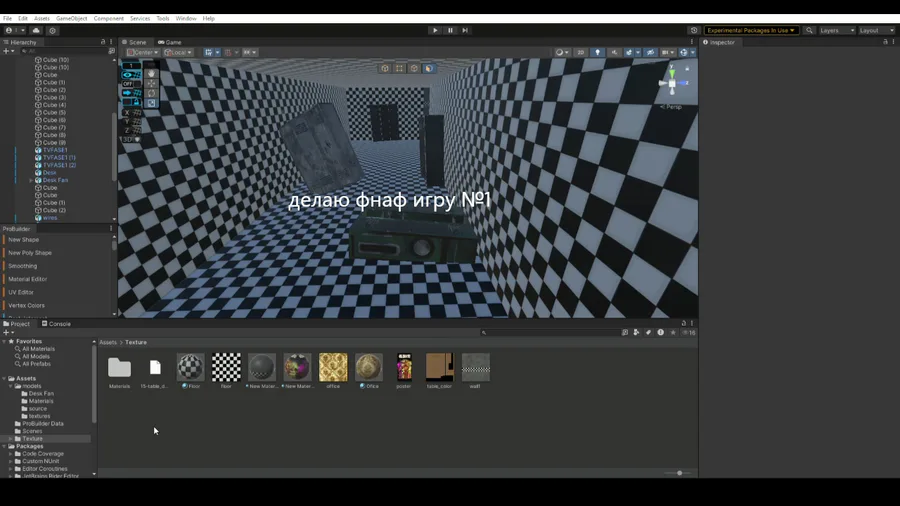
Task: Click ProBuilder object selection mode icon
Action: pos(385,68)
